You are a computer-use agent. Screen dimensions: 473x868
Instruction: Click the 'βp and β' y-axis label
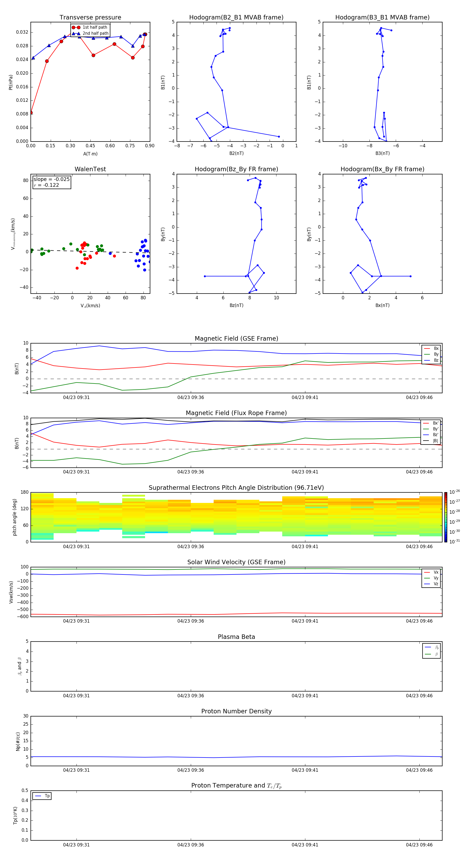click(19, 666)
